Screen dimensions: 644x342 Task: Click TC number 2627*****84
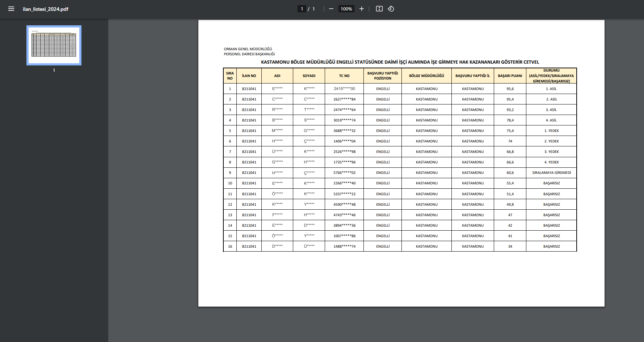[x=344, y=99]
